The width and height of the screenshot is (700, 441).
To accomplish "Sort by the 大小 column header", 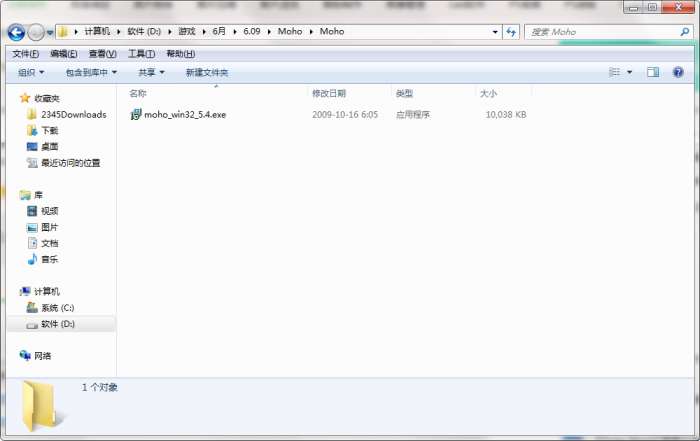I will pyautogui.click(x=488, y=93).
